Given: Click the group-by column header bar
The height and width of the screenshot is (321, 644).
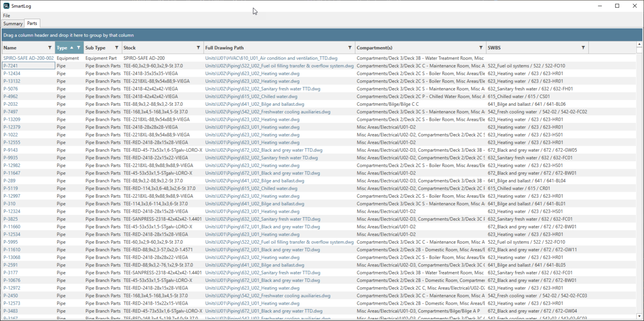Looking at the screenshot, I should coord(178,35).
